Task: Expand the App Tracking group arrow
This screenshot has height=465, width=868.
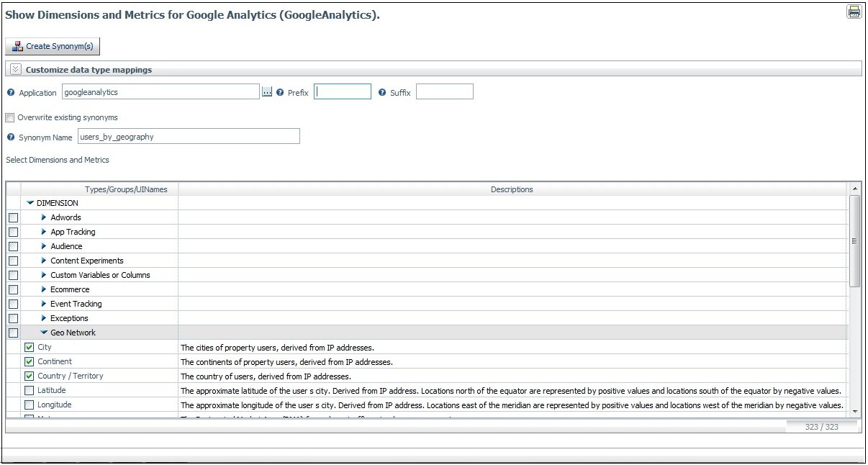Action: [x=44, y=232]
